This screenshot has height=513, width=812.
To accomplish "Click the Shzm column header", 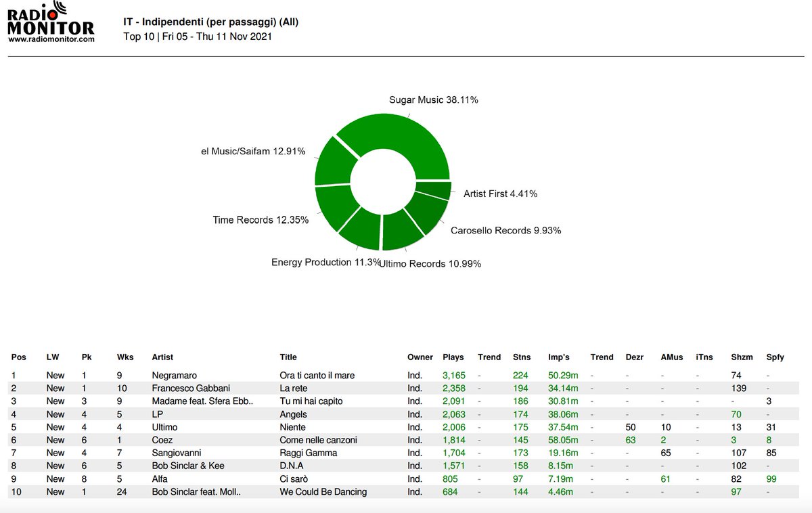I will click(742, 357).
